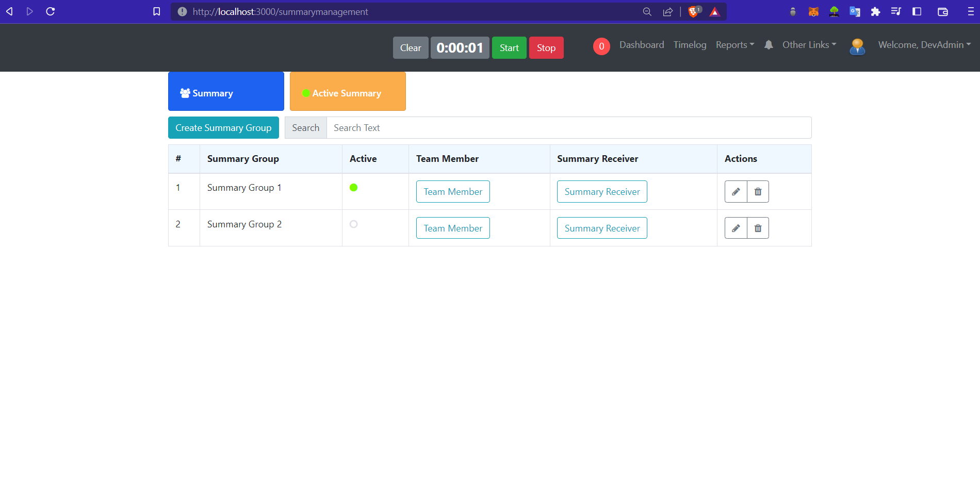
Task: Open the Welcome, DevAdmin user dropdown
Action: pyautogui.click(x=924, y=45)
